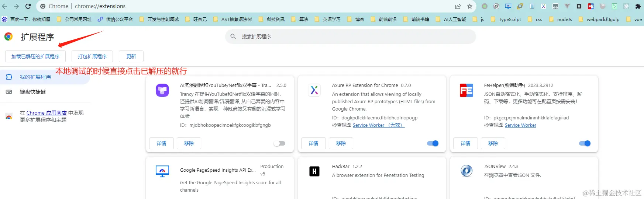Open the 百度一下，你就知道 bookmark

coord(26,19)
